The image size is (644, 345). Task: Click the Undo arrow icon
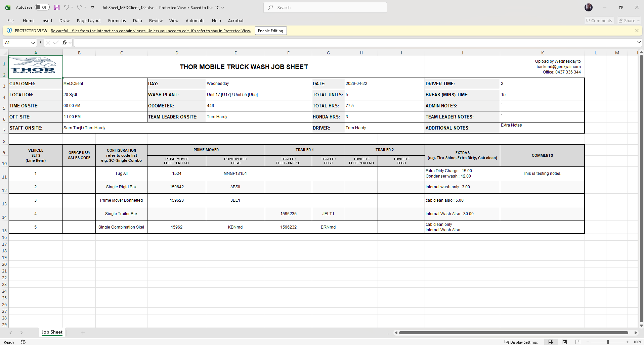click(67, 7)
